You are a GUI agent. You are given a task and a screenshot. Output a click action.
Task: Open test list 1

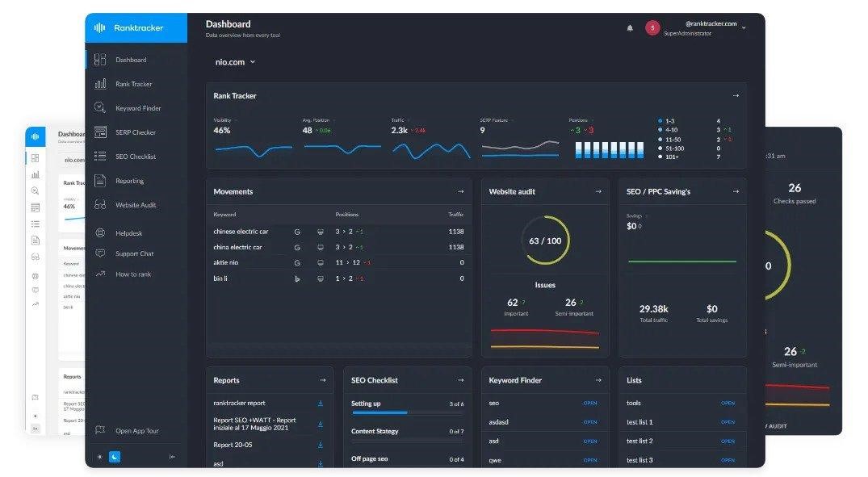(x=728, y=422)
